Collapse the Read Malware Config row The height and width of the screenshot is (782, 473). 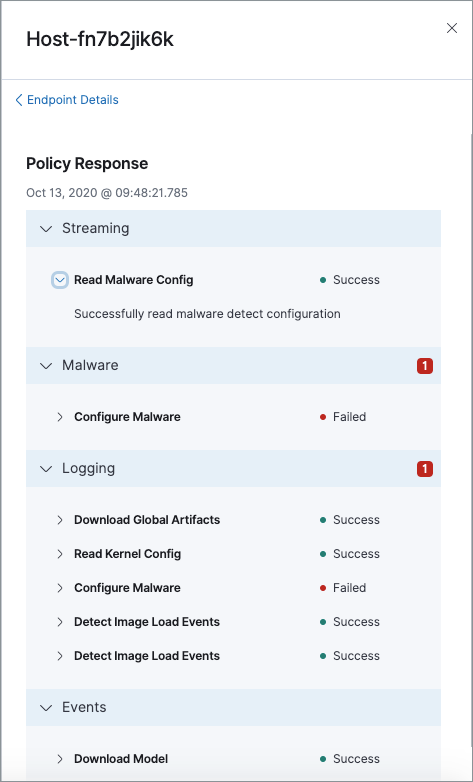point(60,280)
